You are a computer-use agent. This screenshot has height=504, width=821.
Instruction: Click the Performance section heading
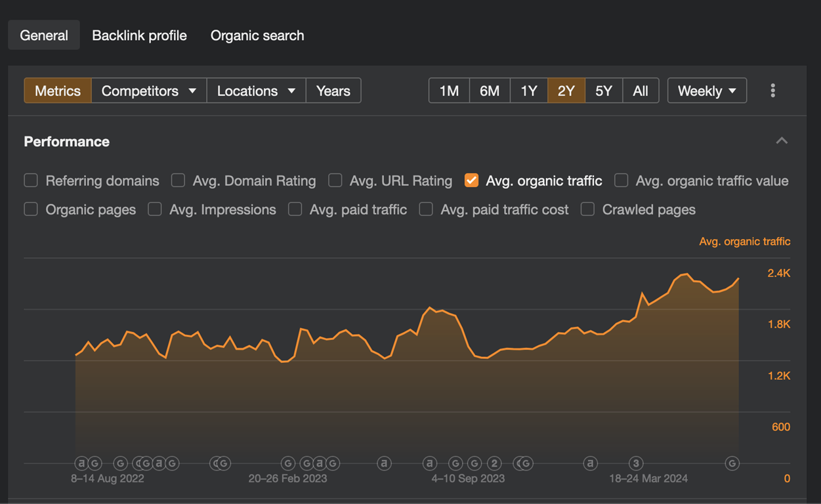click(67, 141)
